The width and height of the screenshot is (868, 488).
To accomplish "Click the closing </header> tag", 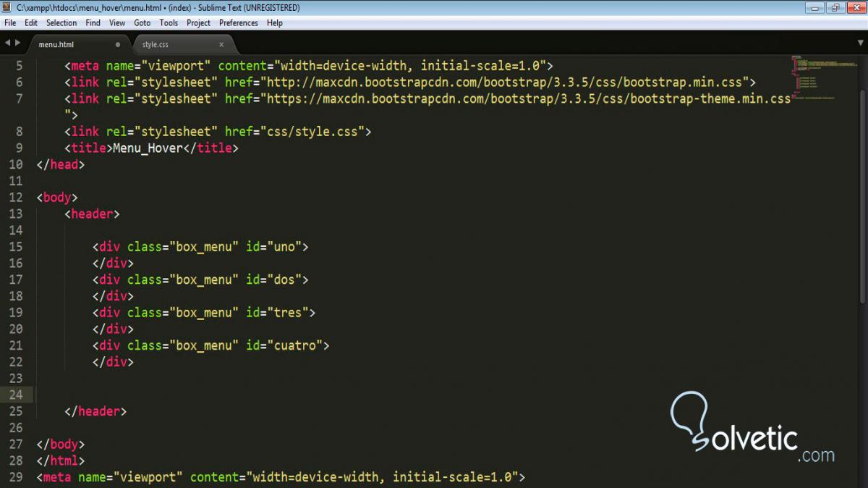I will click(95, 411).
